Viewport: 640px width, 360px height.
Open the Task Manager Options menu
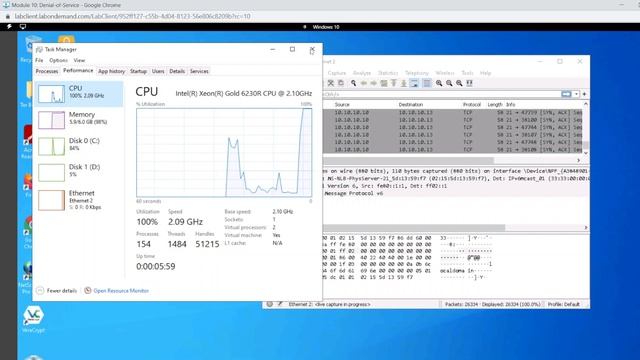coord(58,60)
